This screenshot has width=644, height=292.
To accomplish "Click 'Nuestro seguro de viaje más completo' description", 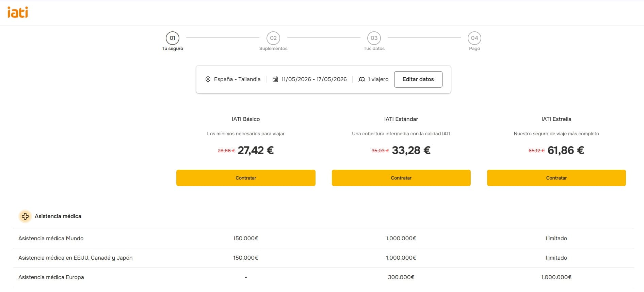I will 556,134.
